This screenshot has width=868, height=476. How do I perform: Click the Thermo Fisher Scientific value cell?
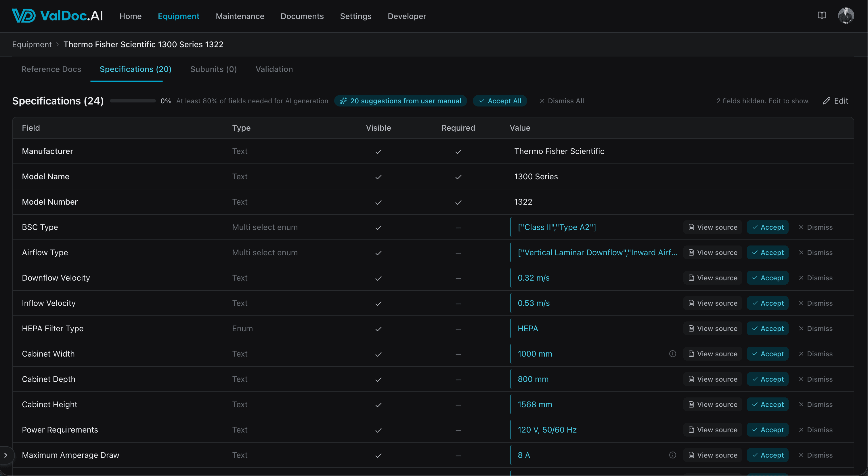tap(559, 151)
